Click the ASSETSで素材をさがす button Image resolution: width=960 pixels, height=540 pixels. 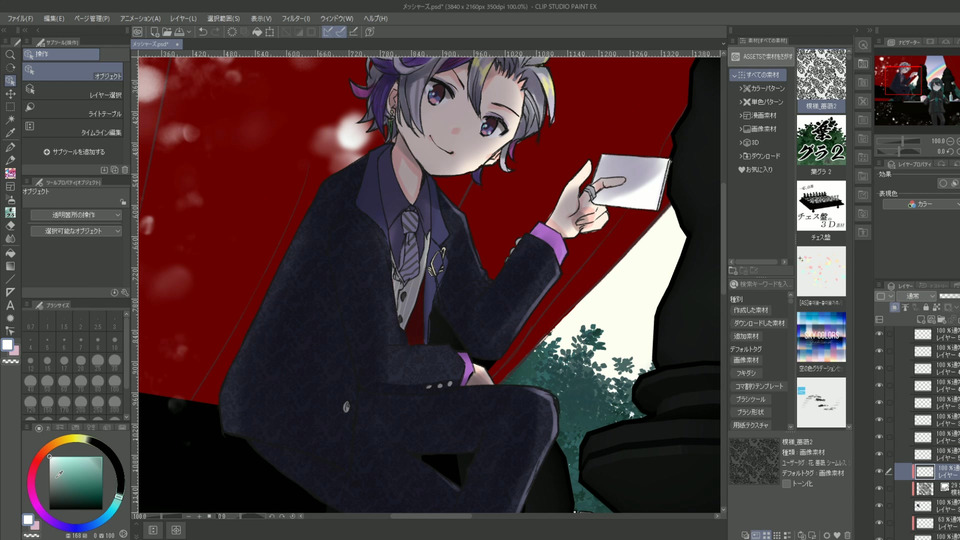point(762,56)
